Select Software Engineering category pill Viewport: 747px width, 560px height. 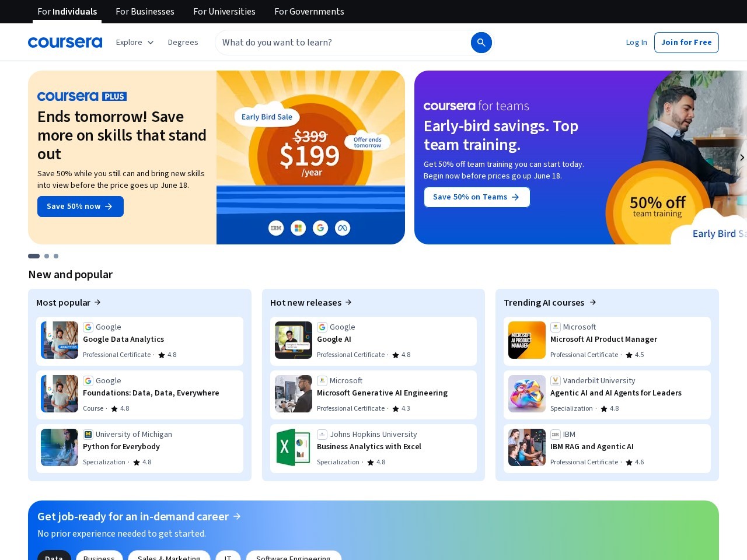[x=294, y=555]
